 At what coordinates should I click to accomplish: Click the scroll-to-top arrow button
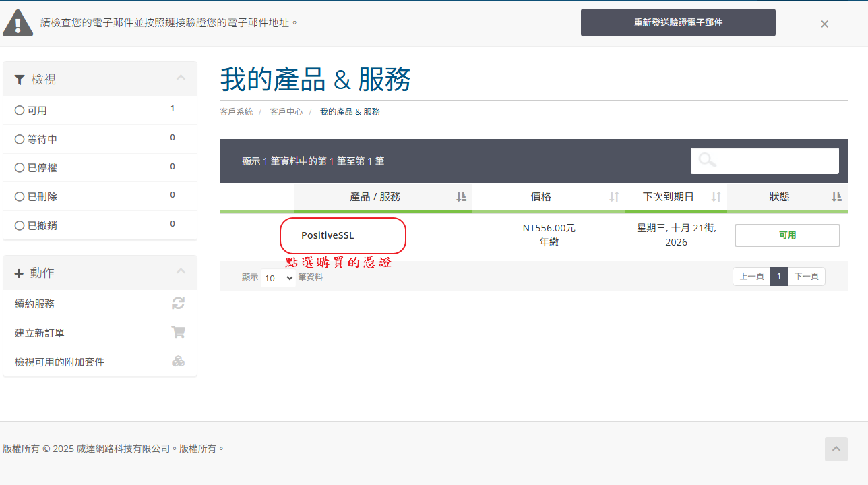point(836,449)
